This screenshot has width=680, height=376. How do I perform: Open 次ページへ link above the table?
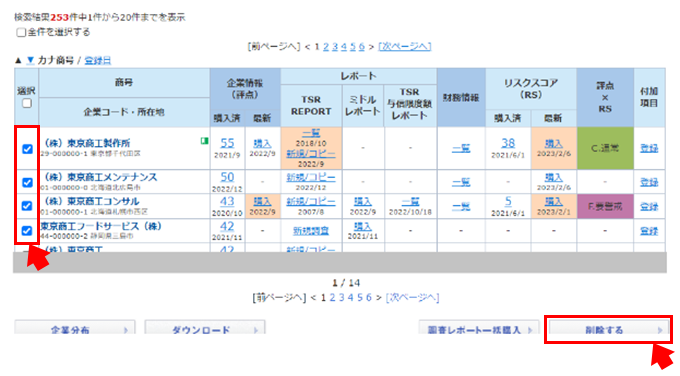point(405,46)
